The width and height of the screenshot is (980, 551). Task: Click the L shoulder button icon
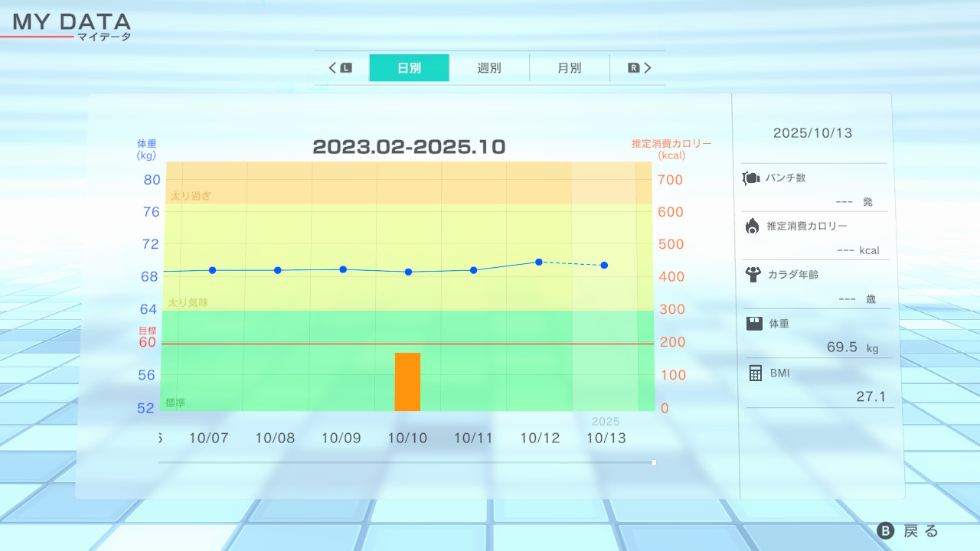[x=346, y=68]
